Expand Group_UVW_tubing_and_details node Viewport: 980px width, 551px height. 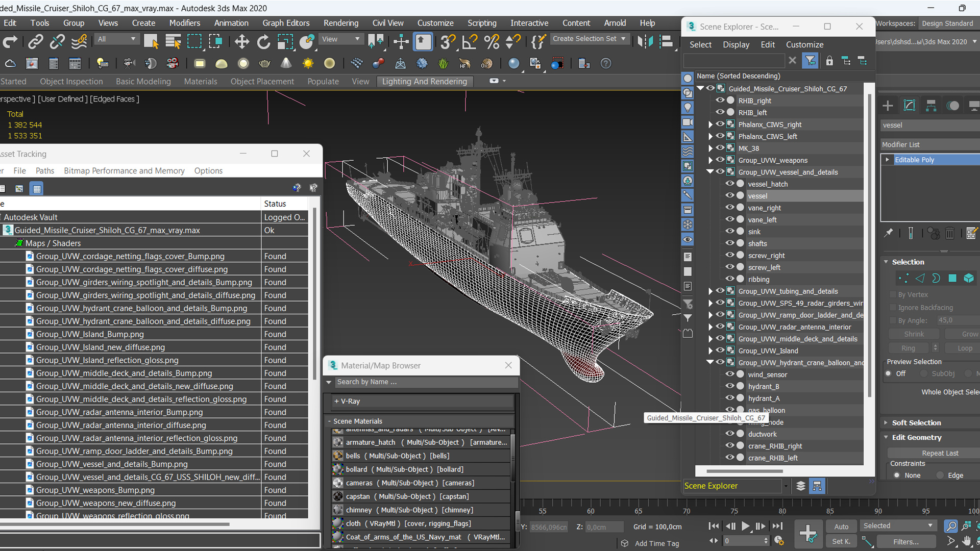pos(710,291)
